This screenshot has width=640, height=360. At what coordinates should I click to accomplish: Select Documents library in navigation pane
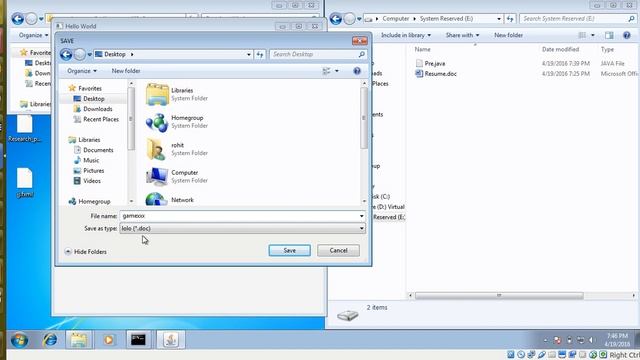tap(93, 150)
